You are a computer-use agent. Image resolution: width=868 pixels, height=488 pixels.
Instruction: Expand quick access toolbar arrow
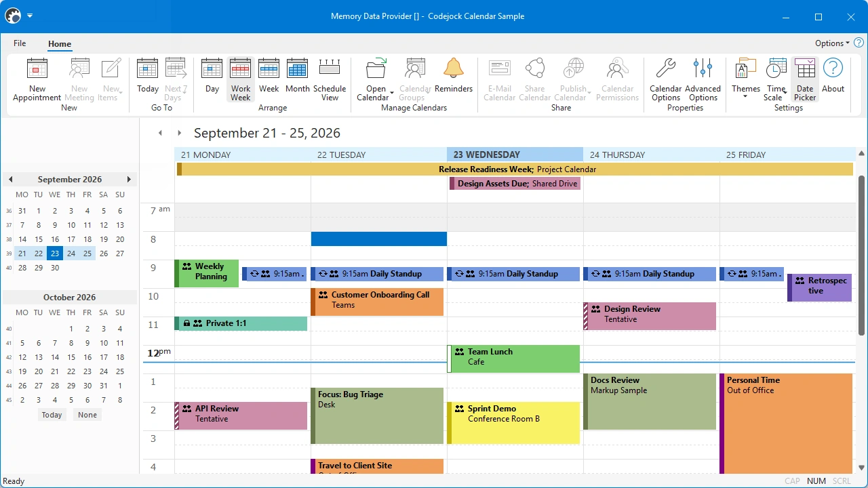pyautogui.click(x=30, y=16)
